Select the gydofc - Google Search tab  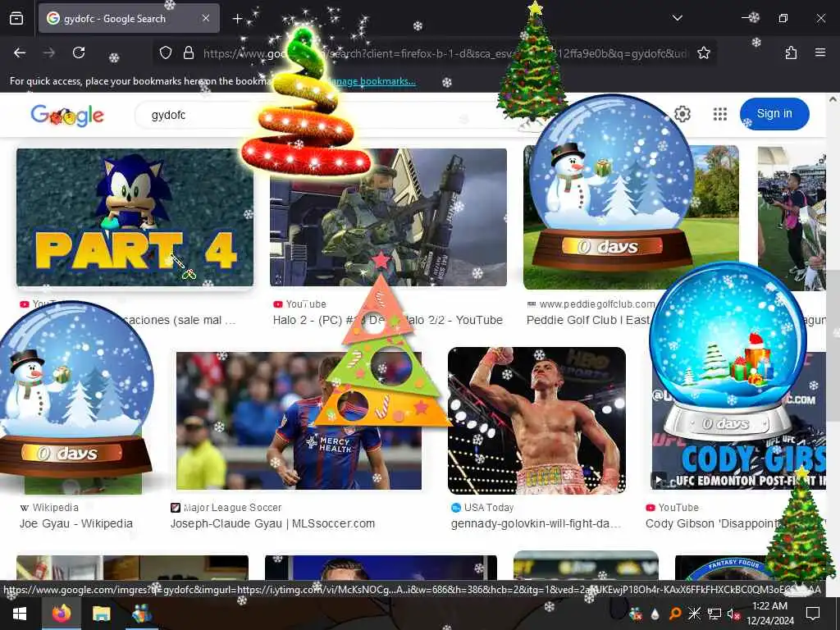[129, 18]
